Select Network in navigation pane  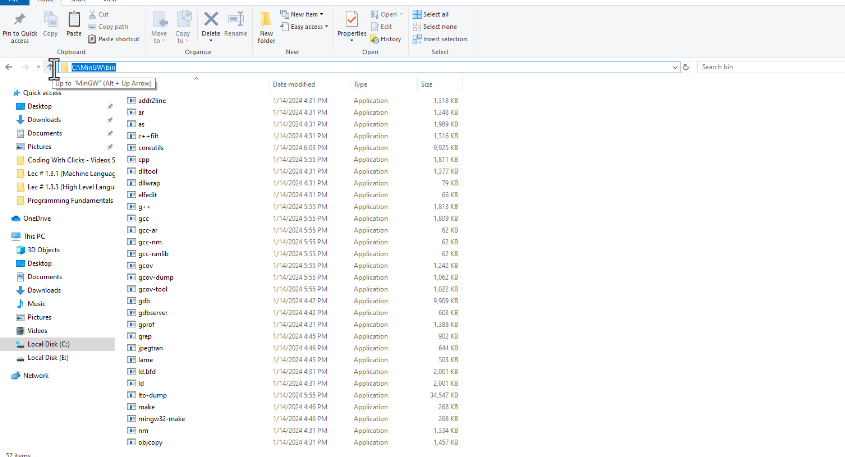36,375
